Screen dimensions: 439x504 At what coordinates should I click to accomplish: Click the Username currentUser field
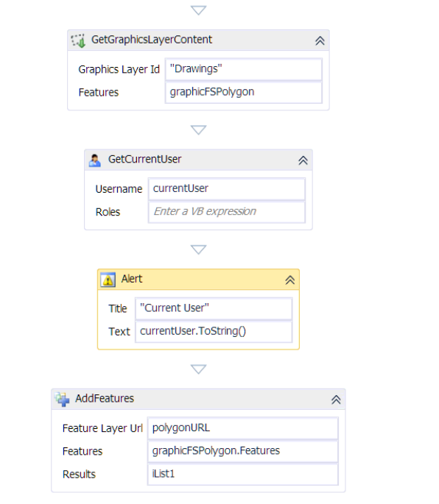(227, 188)
